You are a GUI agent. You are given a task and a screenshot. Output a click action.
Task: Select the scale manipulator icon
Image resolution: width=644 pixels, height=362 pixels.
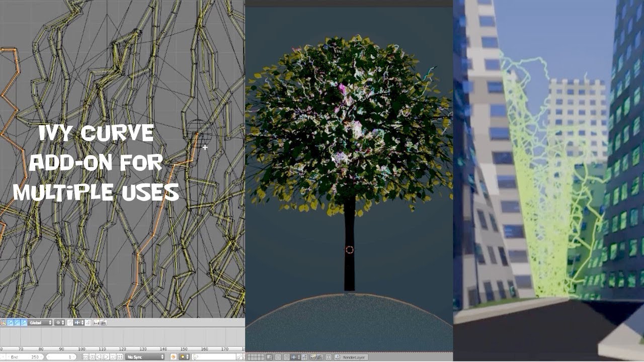[x=24, y=322]
